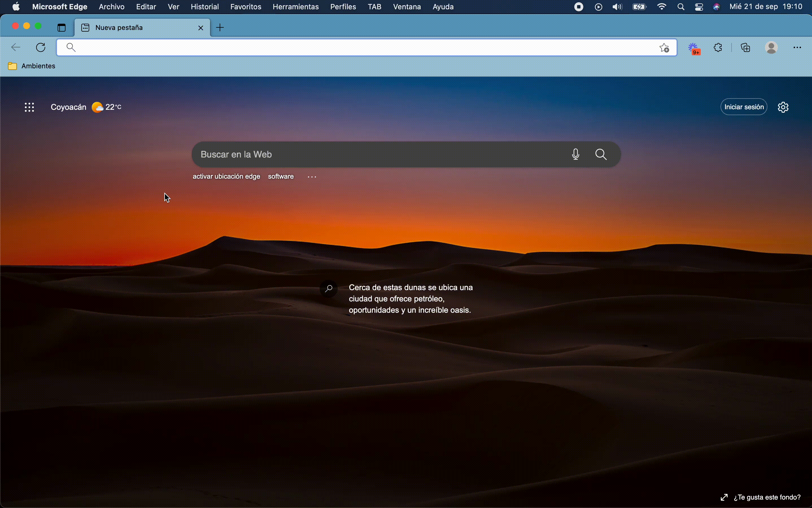Viewport: 812px width, 508px height.
Task: Click the rewards icon with 9+ badge
Action: [x=695, y=49]
